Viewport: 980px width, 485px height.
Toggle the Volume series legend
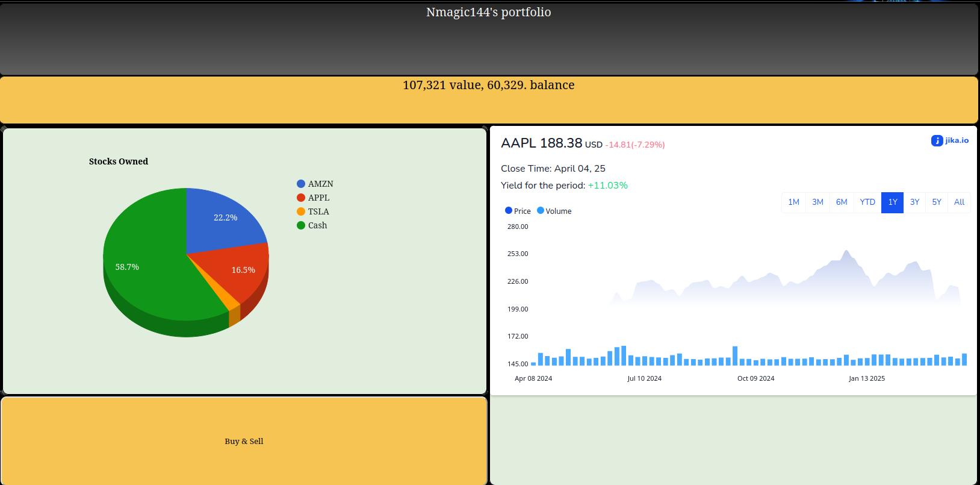[x=554, y=211]
